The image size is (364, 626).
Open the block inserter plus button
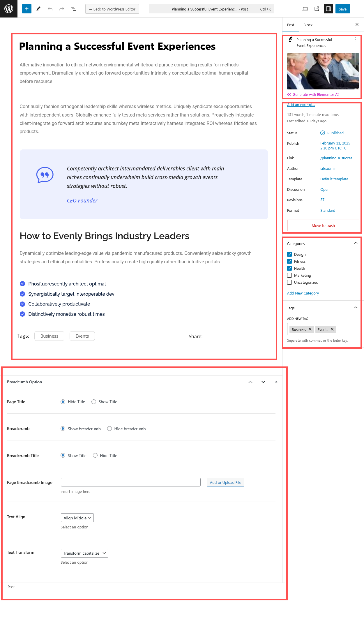point(26,9)
